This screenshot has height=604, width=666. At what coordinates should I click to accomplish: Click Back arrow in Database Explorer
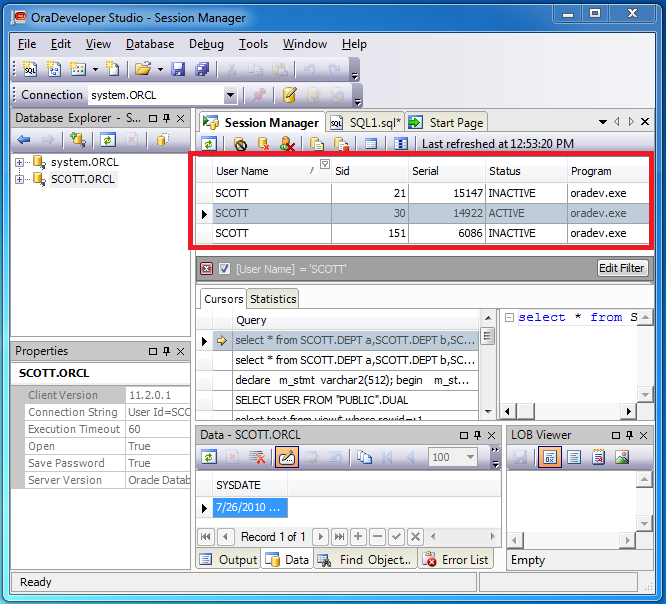[24, 139]
